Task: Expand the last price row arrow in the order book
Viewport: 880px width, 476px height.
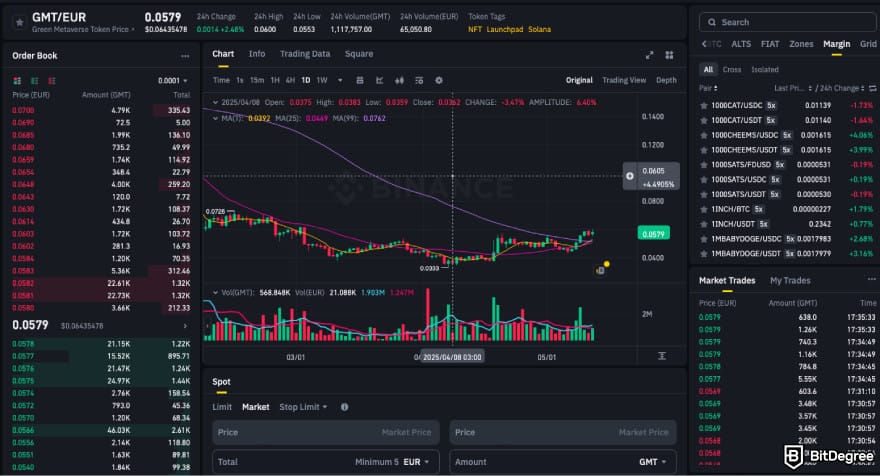Action: pos(185,326)
